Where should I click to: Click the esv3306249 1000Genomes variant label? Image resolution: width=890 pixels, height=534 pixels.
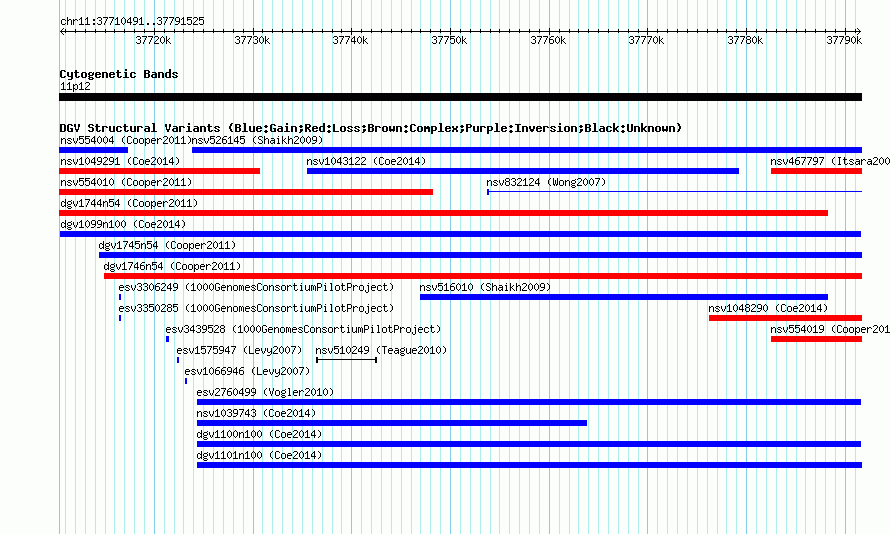point(256,287)
